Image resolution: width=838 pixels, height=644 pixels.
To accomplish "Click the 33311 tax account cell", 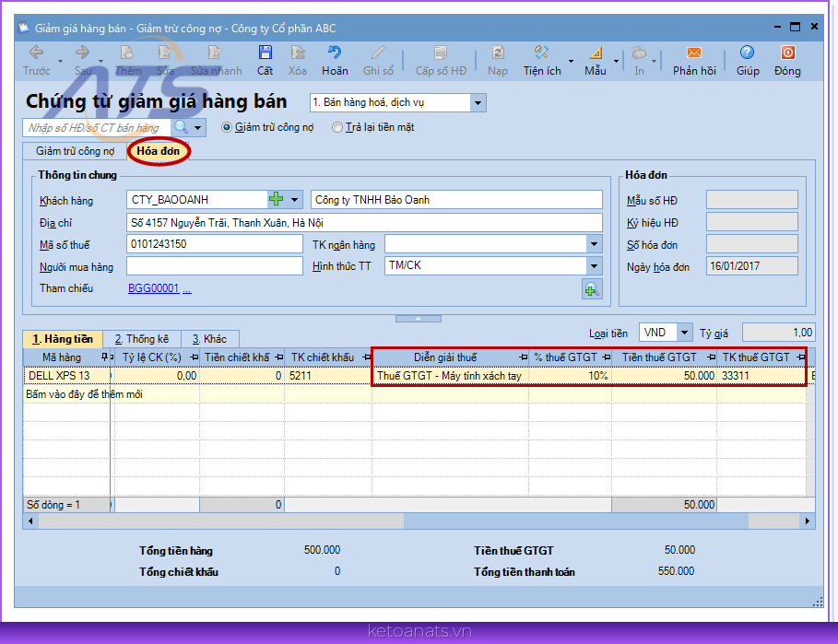I will (x=762, y=375).
